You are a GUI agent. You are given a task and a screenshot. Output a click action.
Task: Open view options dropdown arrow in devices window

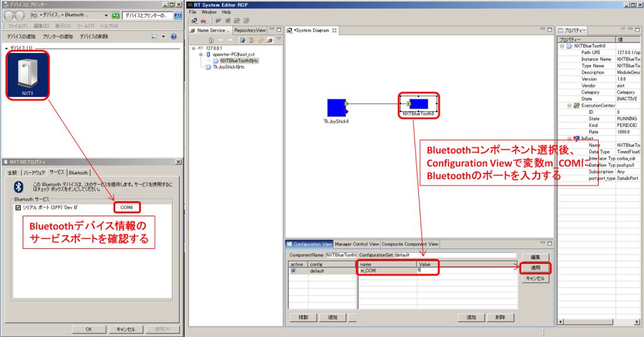163,36
